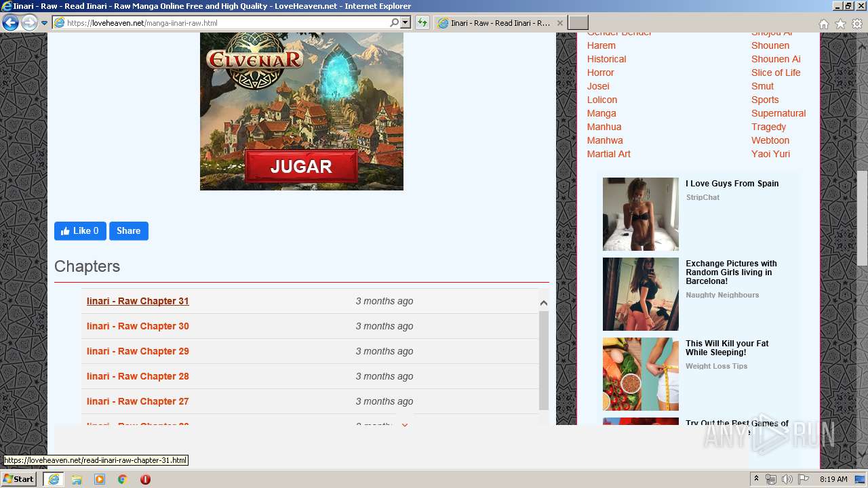This screenshot has width=868, height=488.
Task: Click the Action Center flag tray icon
Action: [804, 479]
